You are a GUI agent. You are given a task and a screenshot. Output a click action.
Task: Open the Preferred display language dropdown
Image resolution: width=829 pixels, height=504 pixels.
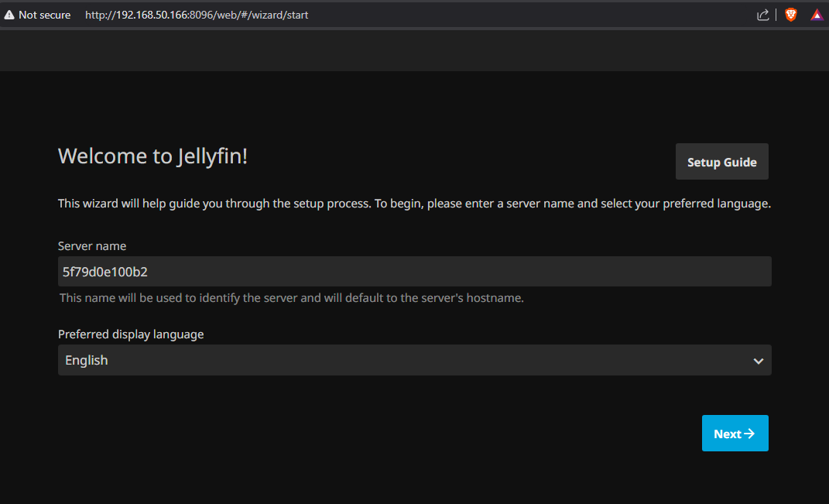(415, 360)
